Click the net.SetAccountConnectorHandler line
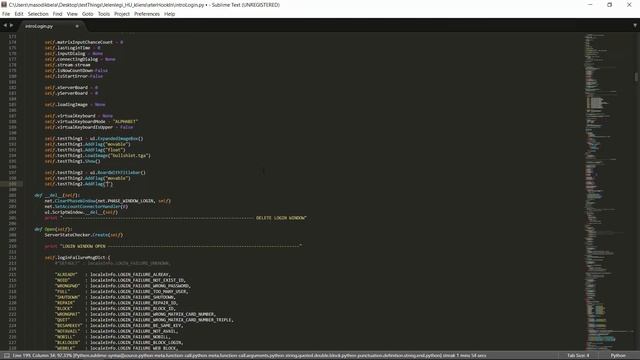This screenshot has width=640, height=360. 86,207
